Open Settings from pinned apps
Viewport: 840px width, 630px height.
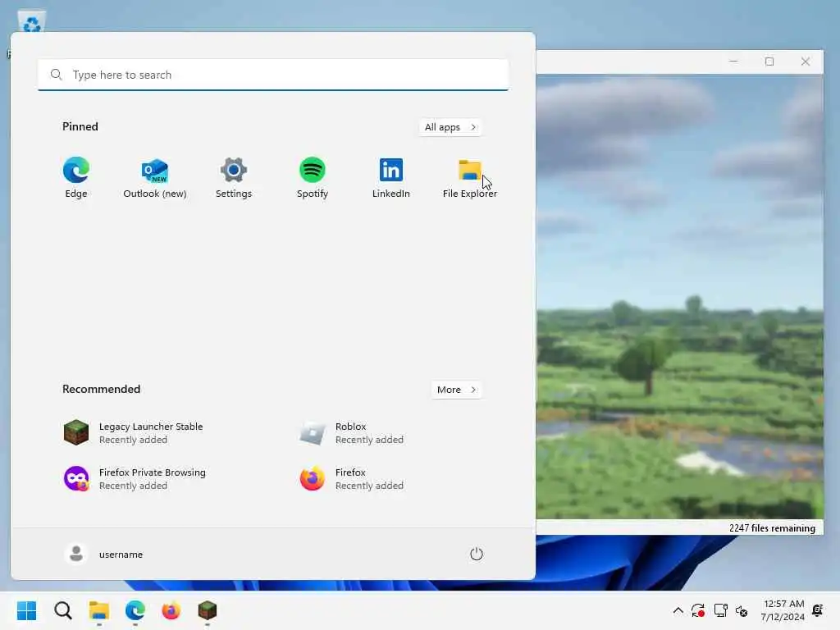tap(234, 178)
